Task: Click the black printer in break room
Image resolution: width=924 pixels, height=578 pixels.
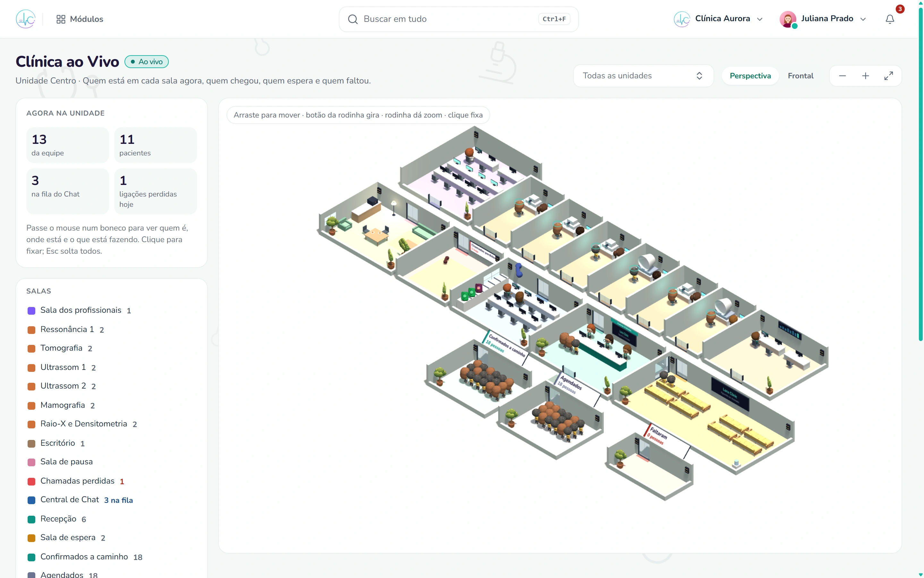Action: 372,201
